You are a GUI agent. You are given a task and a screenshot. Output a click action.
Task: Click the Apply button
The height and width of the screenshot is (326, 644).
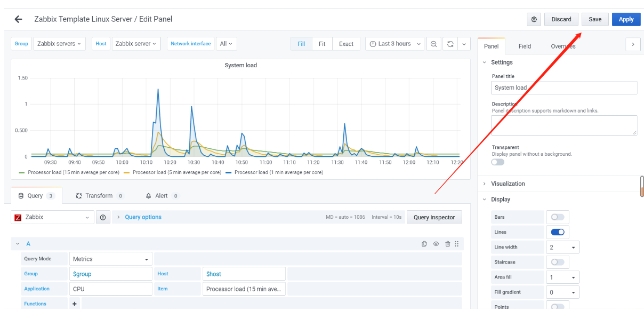(x=626, y=19)
